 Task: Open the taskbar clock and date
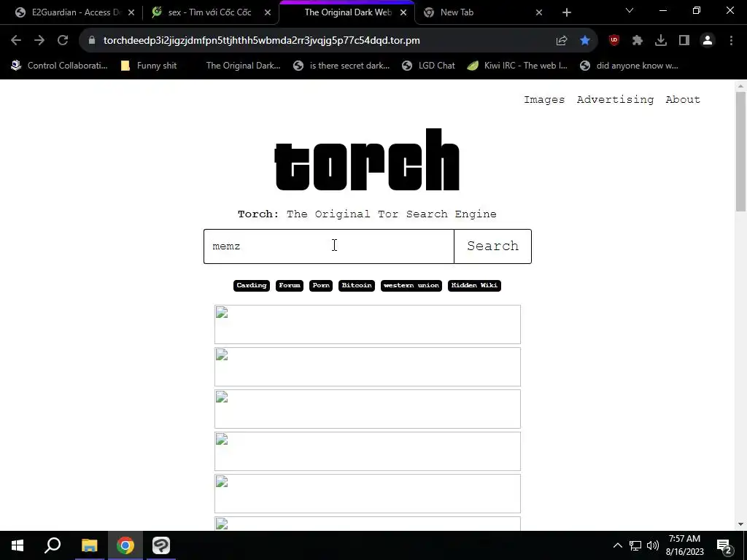click(x=684, y=545)
